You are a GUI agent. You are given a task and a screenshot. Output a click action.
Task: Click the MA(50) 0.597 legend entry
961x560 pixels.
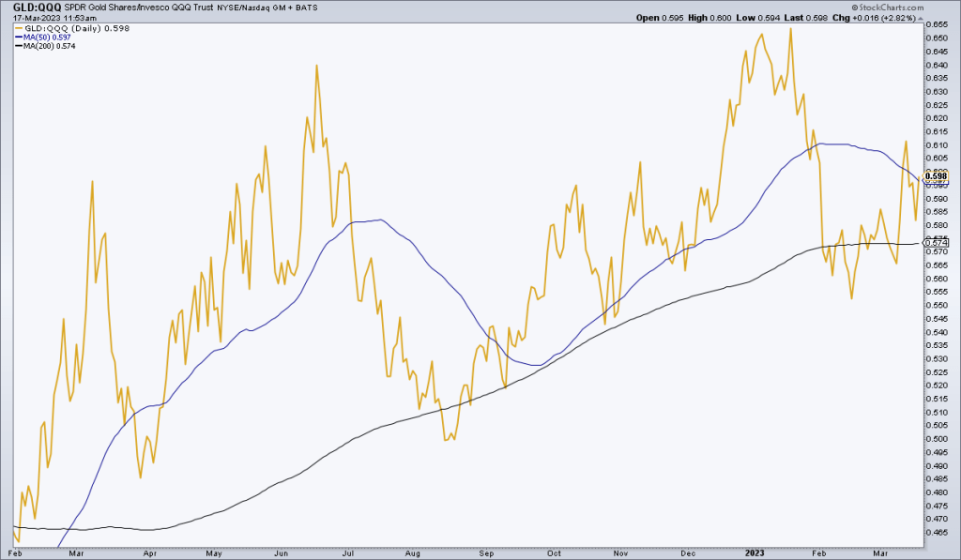coord(43,38)
